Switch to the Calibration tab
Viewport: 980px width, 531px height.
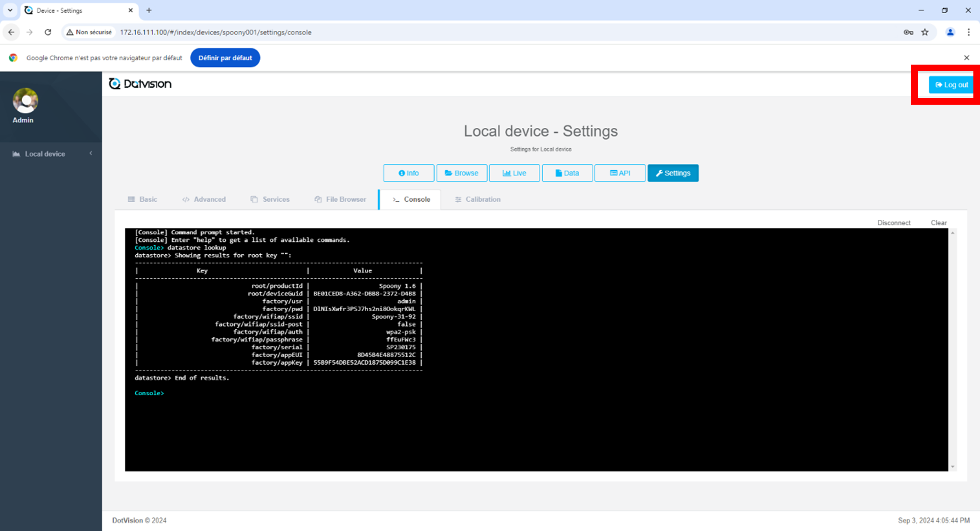pos(478,199)
